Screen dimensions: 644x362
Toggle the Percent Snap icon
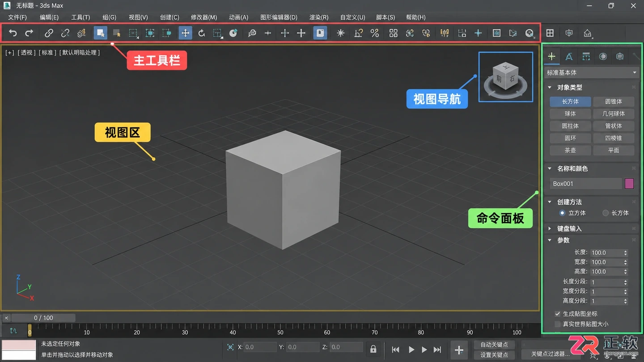click(375, 33)
